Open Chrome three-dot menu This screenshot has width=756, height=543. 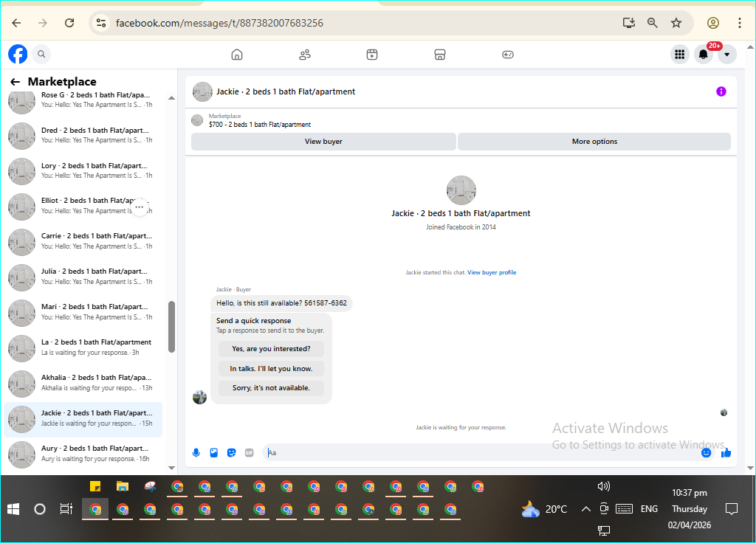(x=740, y=23)
